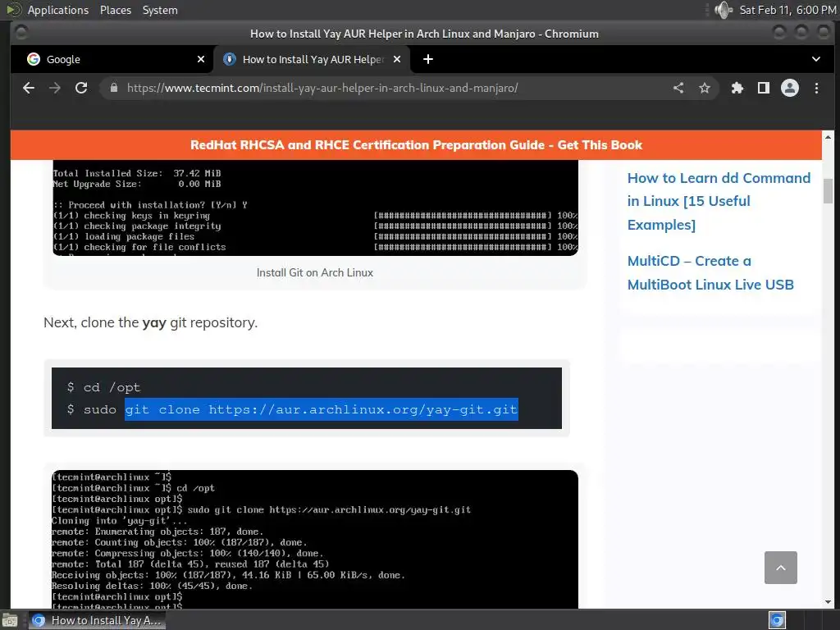Viewport: 840px width, 630px height.
Task: Open the extensions puzzle icon
Action: click(737, 88)
